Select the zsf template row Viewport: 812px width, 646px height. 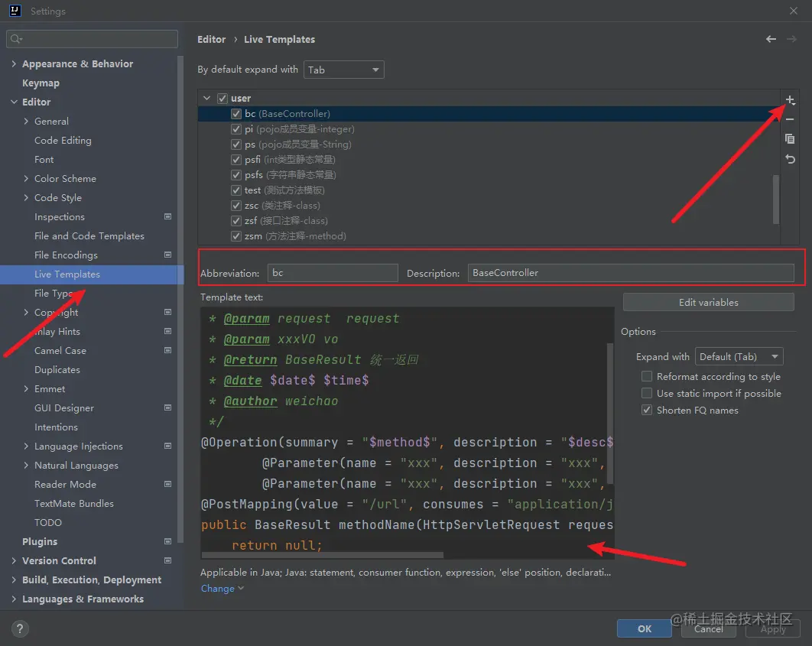489,221
